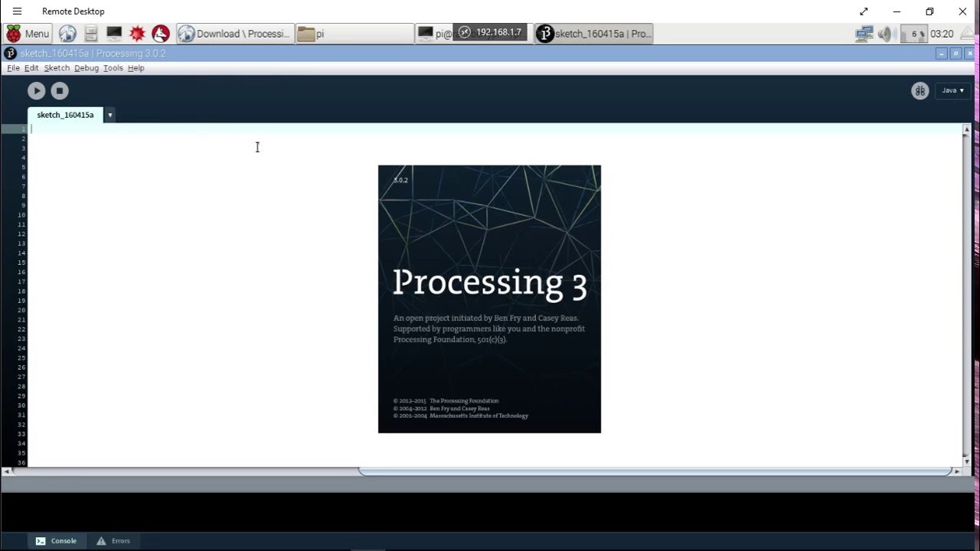Open the Sketch menu
Viewport: 980px width, 551px height.
(57, 68)
